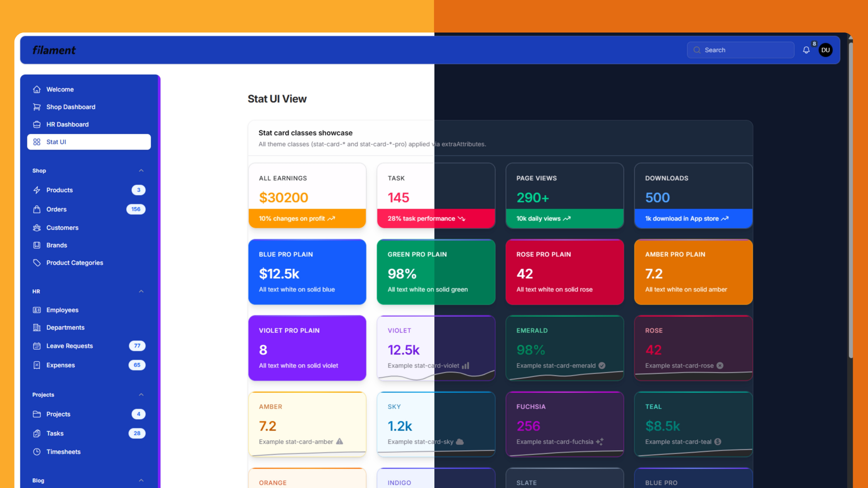Open notifications via the bell icon

coord(806,50)
